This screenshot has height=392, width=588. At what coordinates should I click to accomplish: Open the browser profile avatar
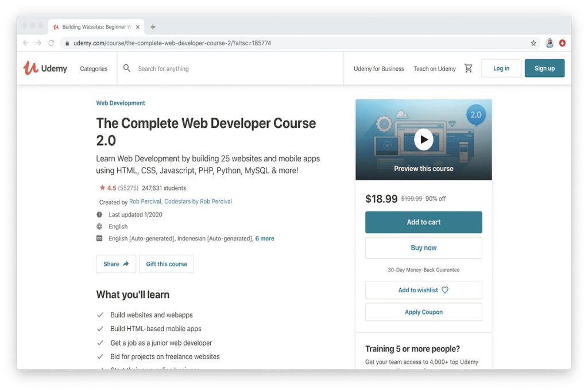tap(550, 43)
